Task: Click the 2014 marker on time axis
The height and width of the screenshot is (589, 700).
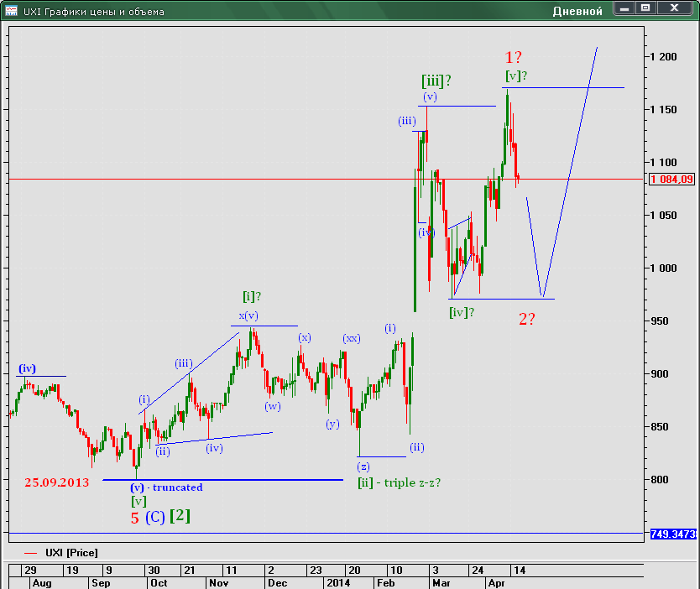Action: point(338,582)
